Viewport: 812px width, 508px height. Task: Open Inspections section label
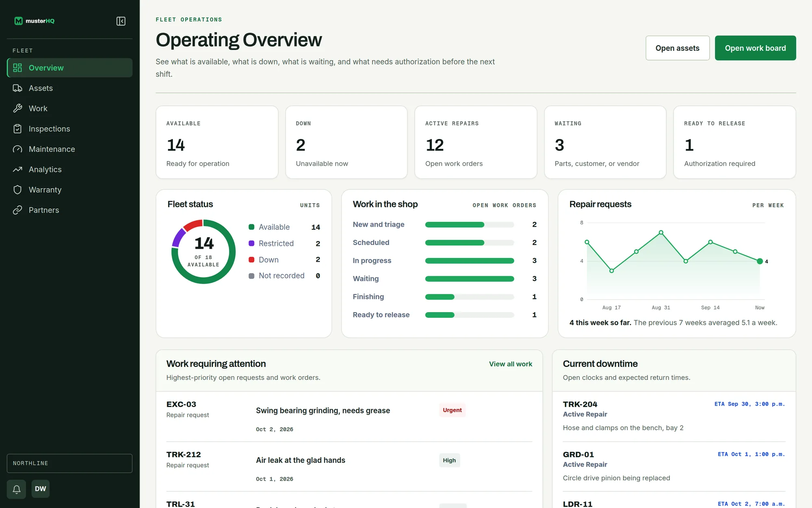pos(50,129)
